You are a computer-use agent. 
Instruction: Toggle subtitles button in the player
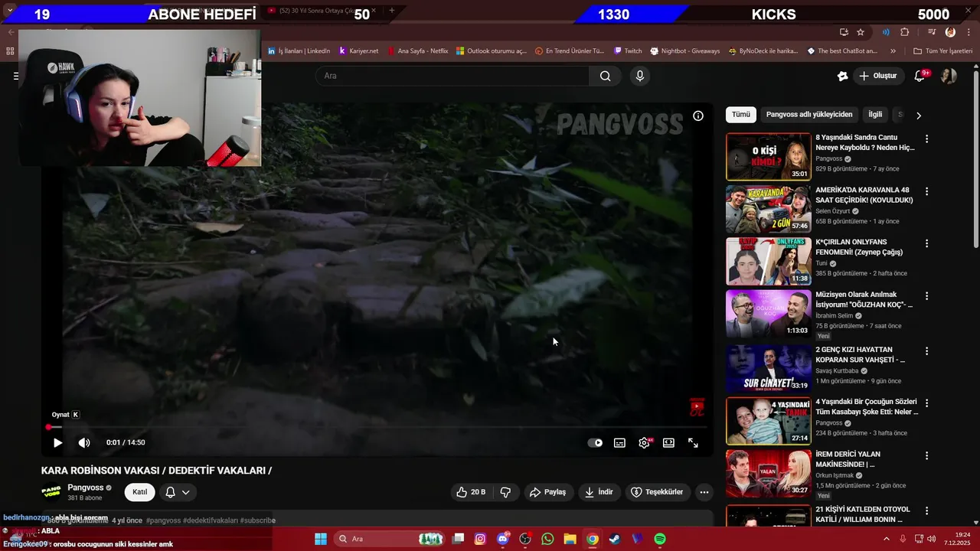619,442
